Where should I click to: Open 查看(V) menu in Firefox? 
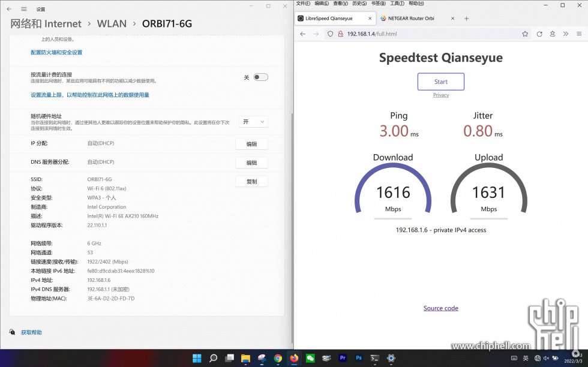click(341, 4)
